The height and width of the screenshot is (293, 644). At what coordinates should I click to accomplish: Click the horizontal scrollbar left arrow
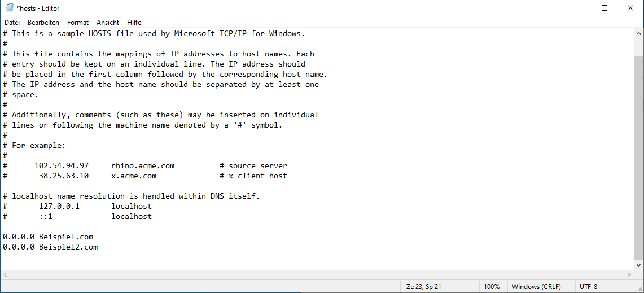[x=5, y=274]
